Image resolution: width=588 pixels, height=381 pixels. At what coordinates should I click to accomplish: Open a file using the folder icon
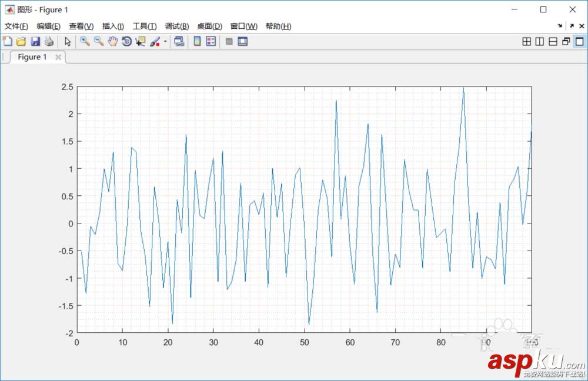(x=21, y=41)
